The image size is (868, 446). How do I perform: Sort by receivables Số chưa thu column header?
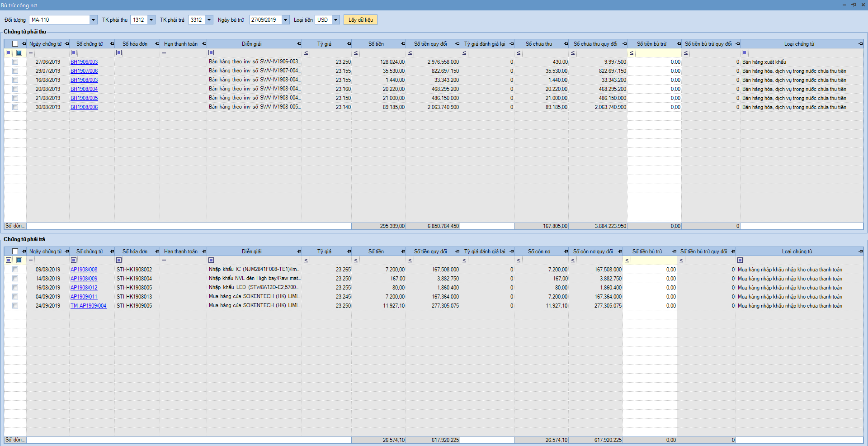tap(538, 44)
